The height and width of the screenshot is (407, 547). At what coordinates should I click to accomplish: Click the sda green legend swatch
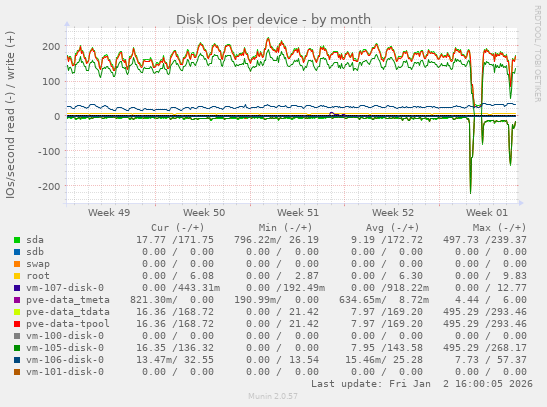(17, 240)
